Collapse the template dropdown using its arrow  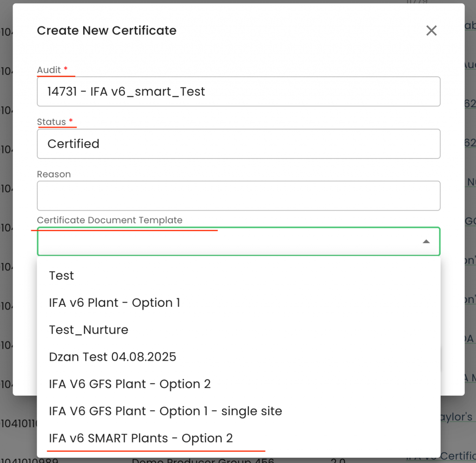click(x=426, y=241)
